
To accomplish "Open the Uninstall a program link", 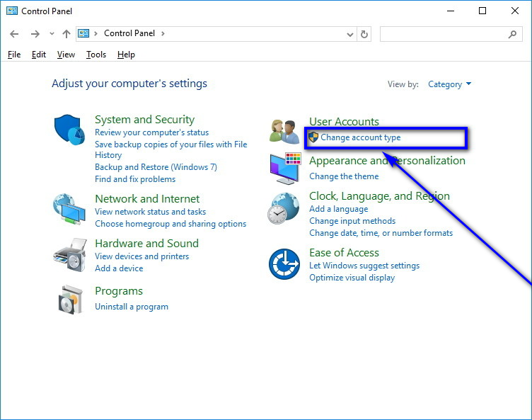I will 132,307.
